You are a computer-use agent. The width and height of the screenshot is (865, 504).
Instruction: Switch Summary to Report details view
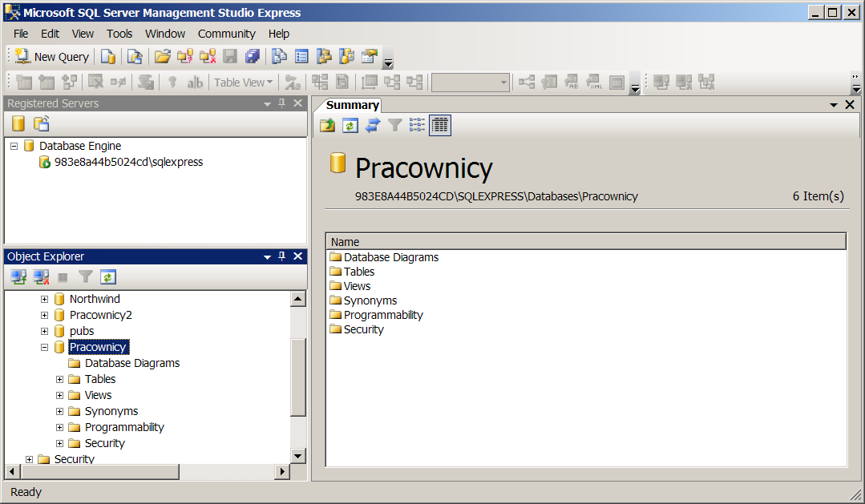[439, 125]
